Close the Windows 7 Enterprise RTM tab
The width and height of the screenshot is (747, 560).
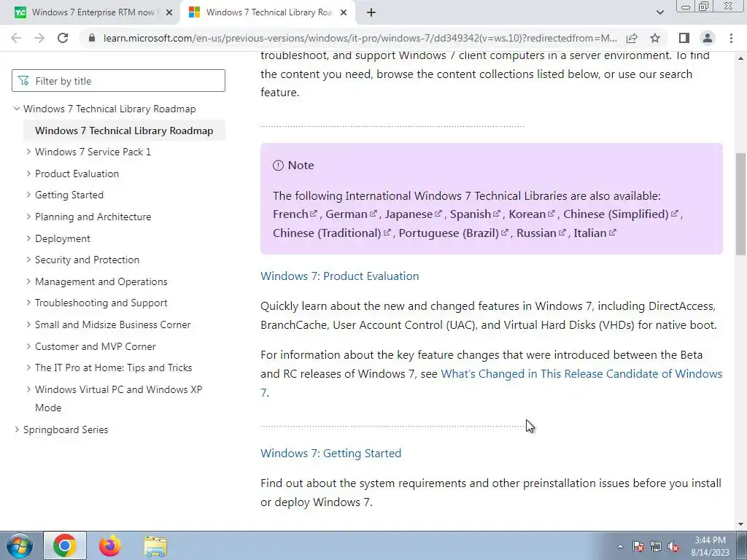pyautogui.click(x=169, y=13)
